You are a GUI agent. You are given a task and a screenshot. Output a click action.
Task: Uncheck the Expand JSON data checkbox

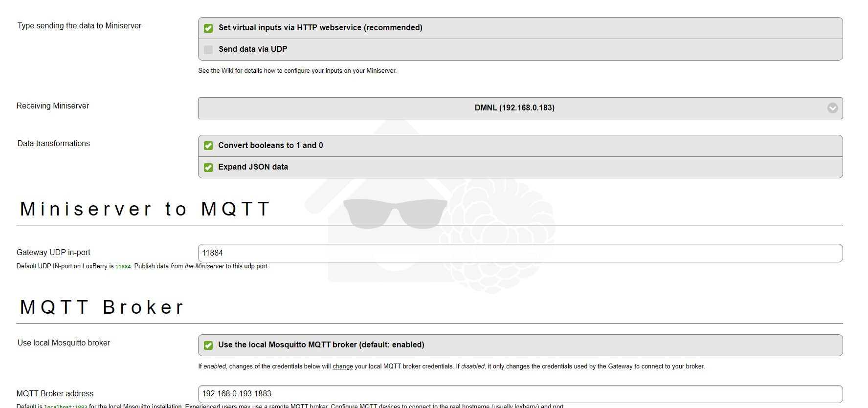(208, 167)
